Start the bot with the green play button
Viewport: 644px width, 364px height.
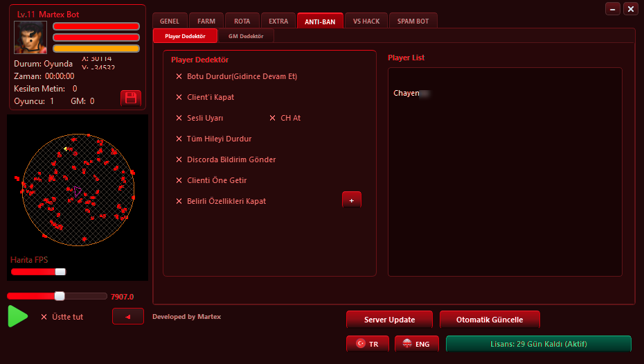click(18, 316)
